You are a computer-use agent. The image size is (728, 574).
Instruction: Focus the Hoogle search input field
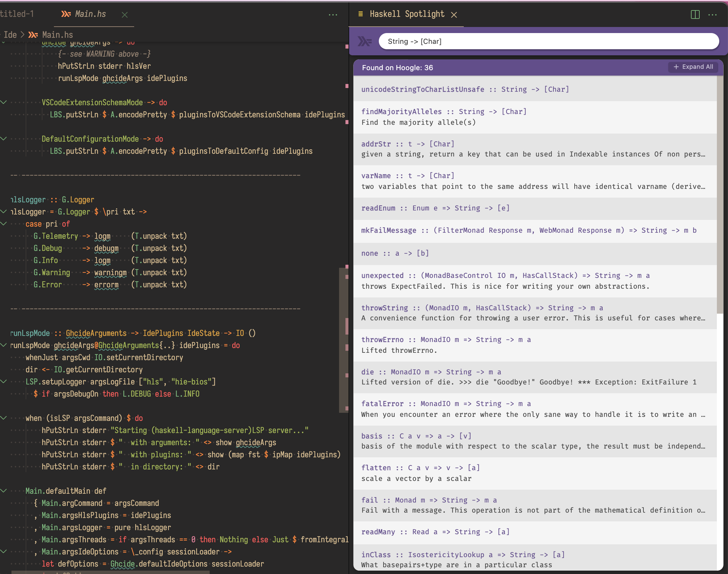click(548, 41)
